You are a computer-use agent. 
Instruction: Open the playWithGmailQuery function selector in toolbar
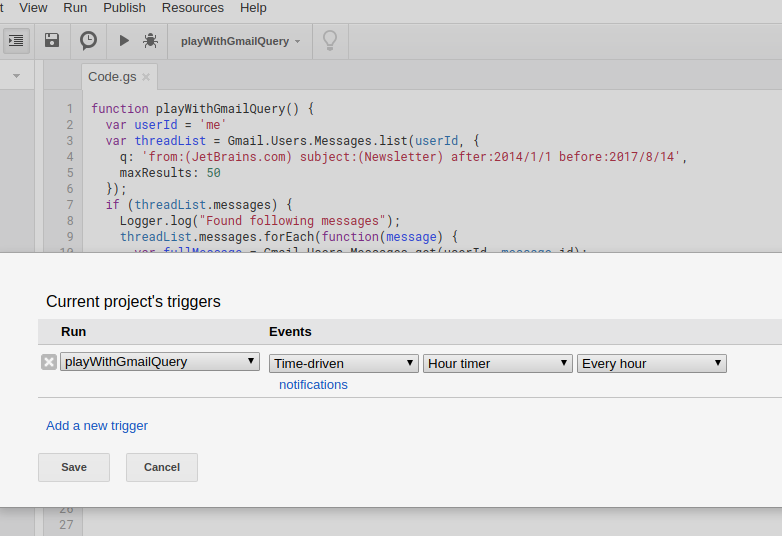[x=240, y=41]
